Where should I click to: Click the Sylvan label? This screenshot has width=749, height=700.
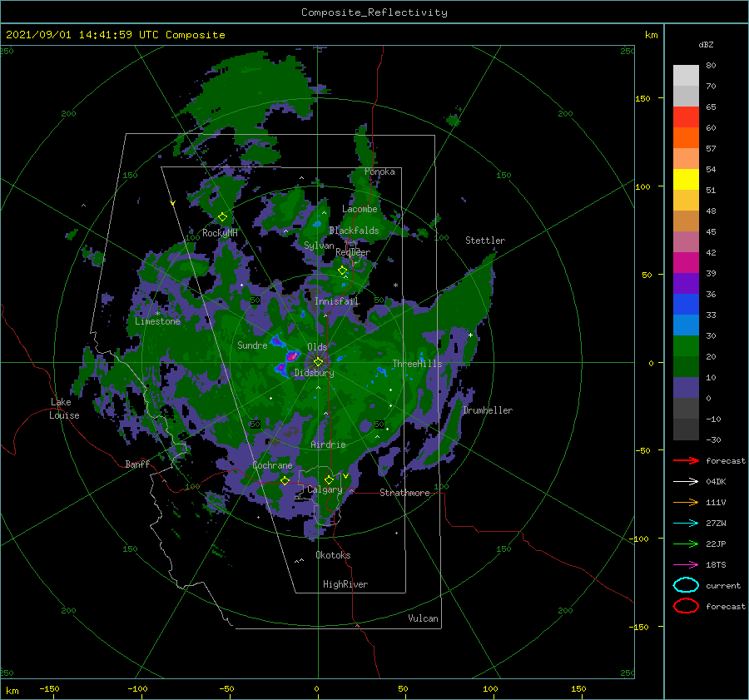[319, 246]
